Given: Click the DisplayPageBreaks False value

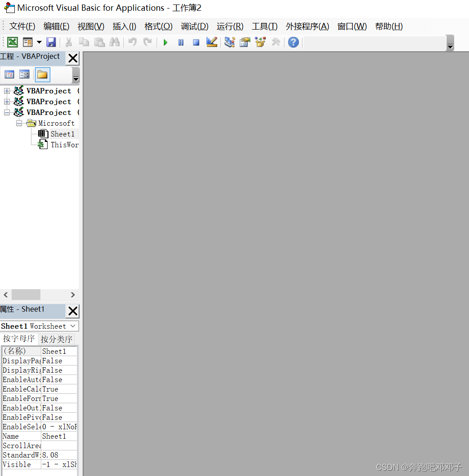Looking at the screenshot, I should click(59, 361).
